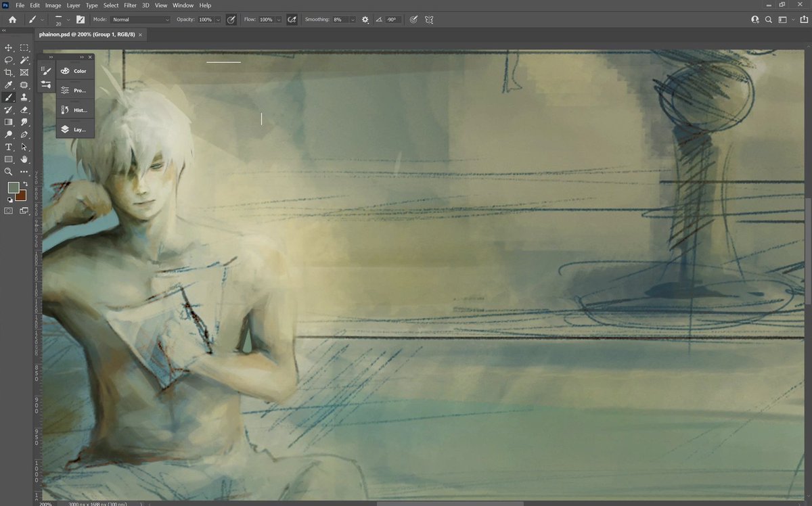The height and width of the screenshot is (506, 812).
Task: Select the Horizontal Type tool
Action: tap(9, 147)
